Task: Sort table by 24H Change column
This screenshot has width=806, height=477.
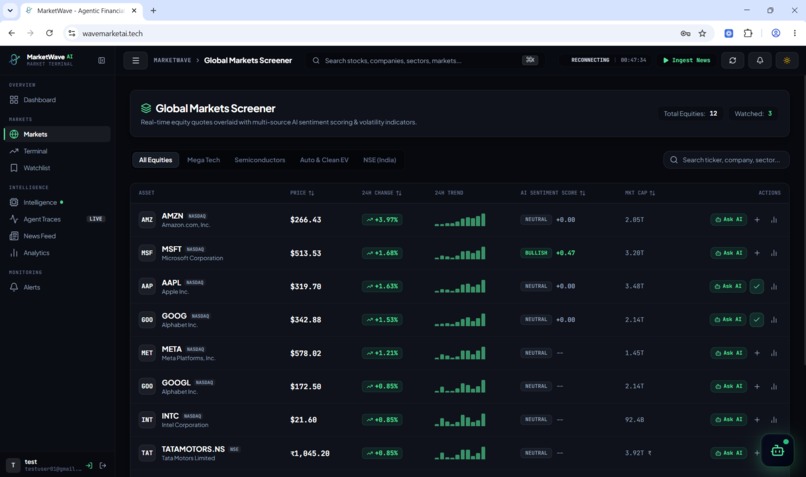Action: [x=381, y=193]
